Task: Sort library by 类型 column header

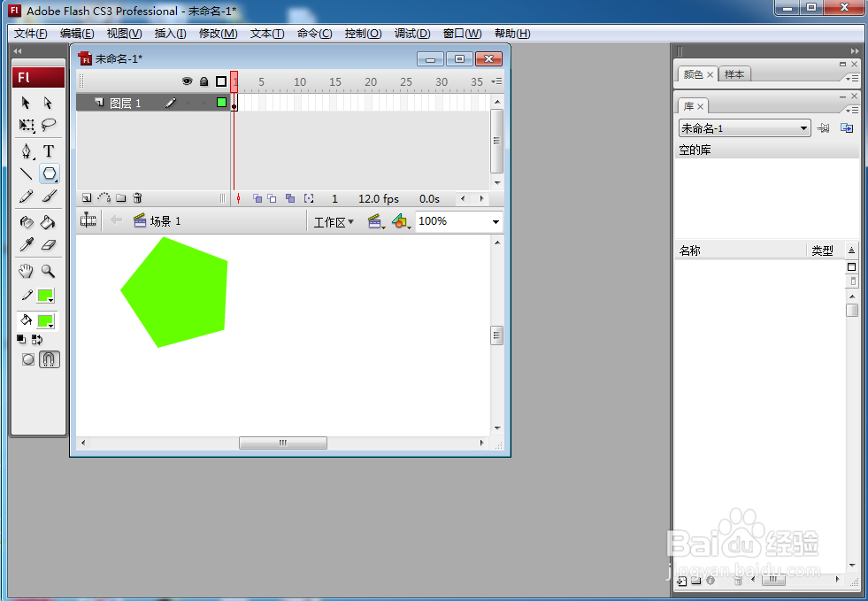Action: pyautogui.click(x=824, y=250)
